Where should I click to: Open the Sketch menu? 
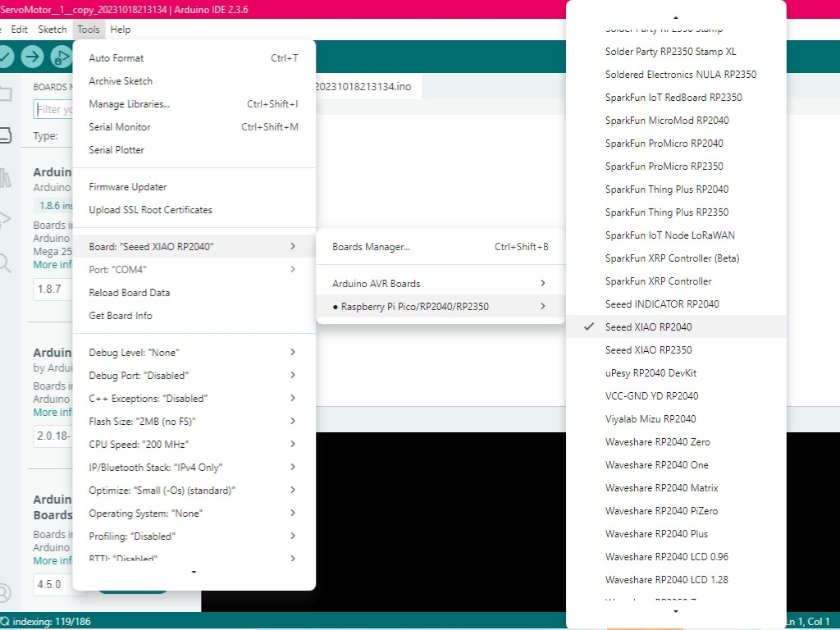pos(52,30)
